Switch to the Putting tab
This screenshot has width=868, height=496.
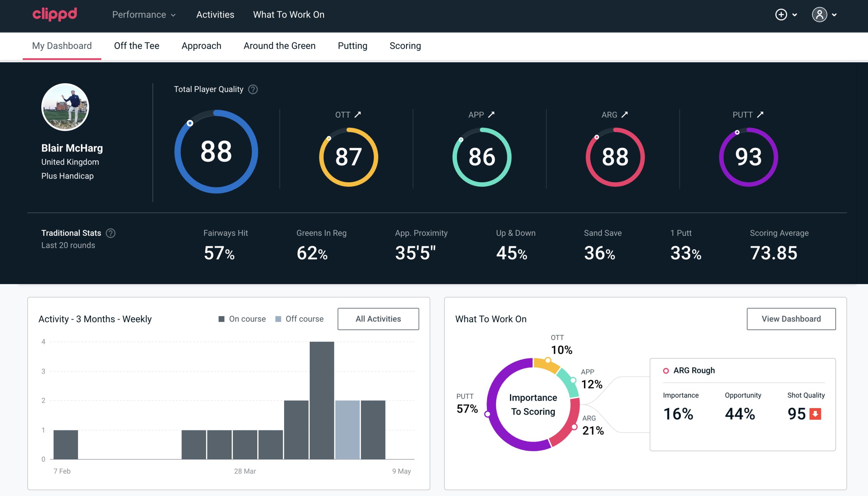coord(352,46)
